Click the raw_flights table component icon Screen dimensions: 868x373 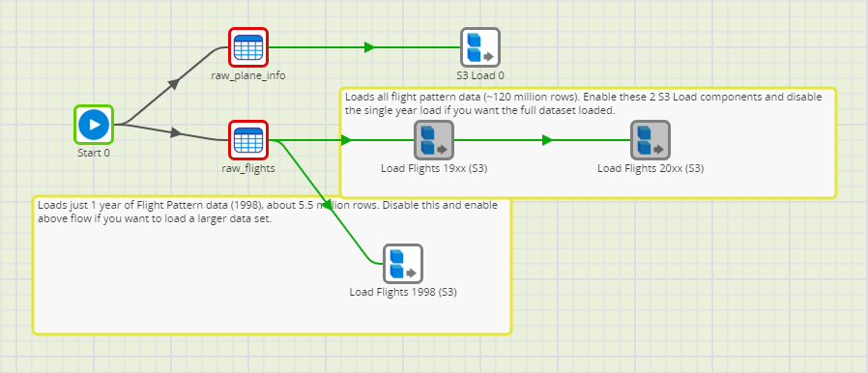tap(248, 140)
